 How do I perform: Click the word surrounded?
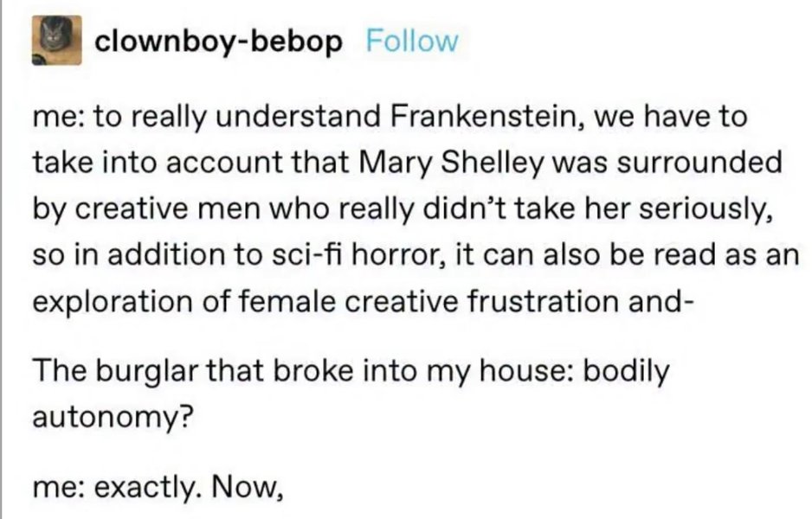(x=699, y=163)
